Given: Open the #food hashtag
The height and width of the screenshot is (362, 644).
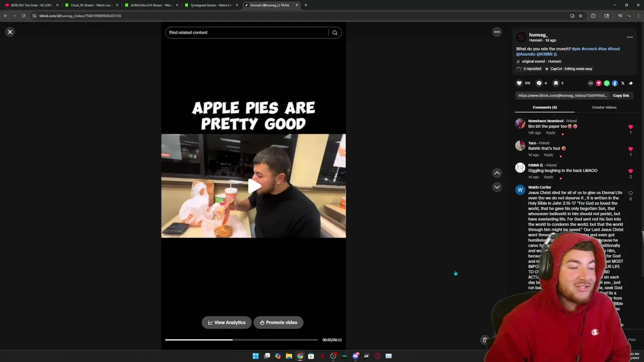Looking at the screenshot, I should point(613,49).
